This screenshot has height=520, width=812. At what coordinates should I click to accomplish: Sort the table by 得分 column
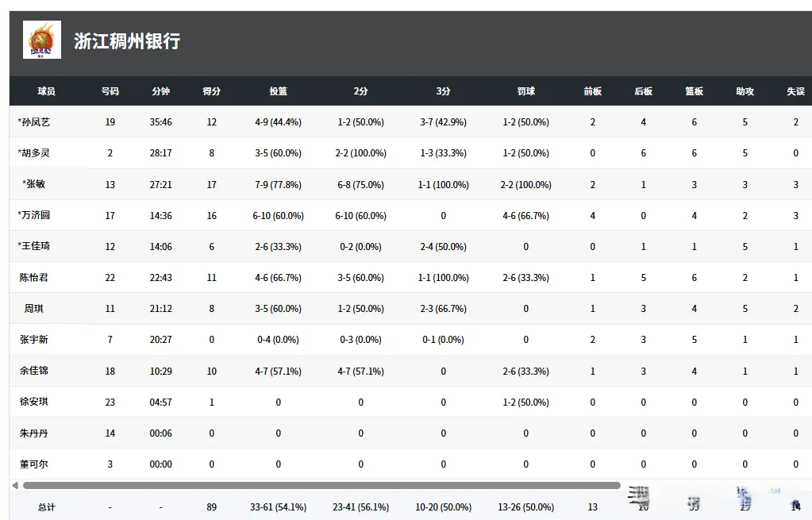(211, 91)
